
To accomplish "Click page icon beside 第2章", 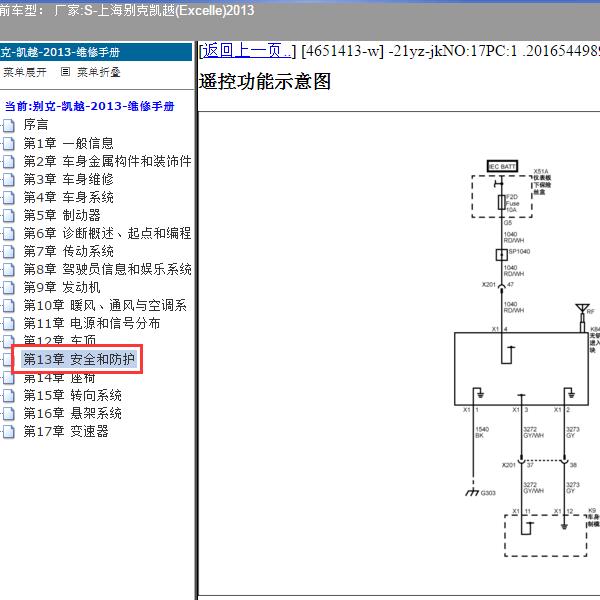I will 8,161.
